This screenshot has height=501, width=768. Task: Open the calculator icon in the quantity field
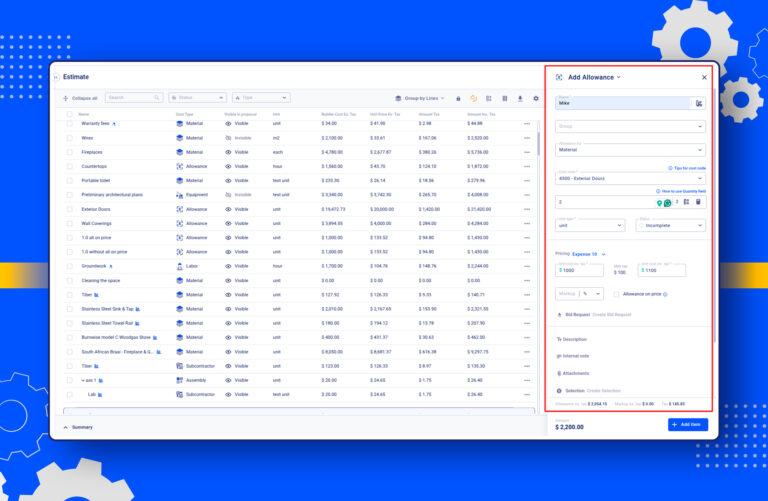699,202
